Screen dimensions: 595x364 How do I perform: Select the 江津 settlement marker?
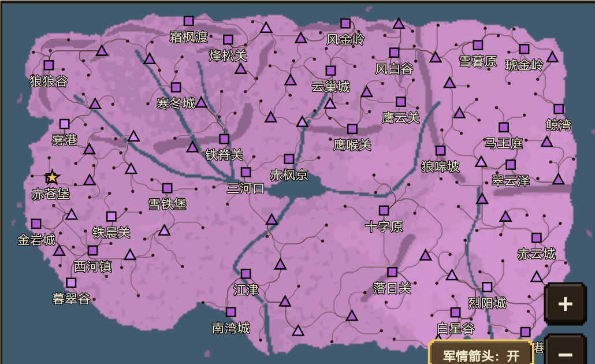(246, 274)
